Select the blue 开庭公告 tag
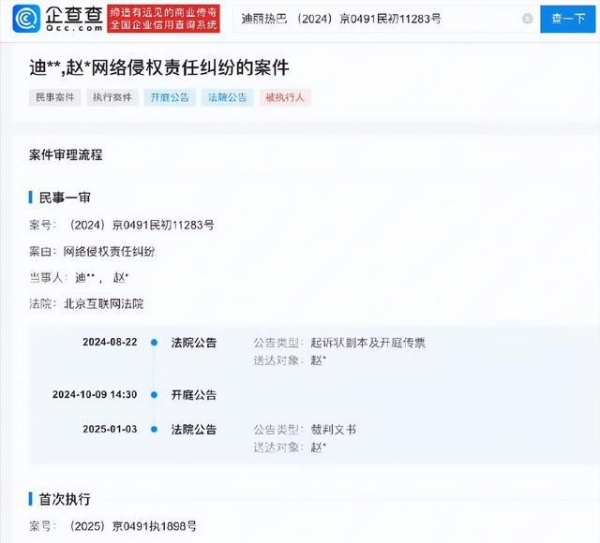The height and width of the screenshot is (543, 600). coord(167,97)
